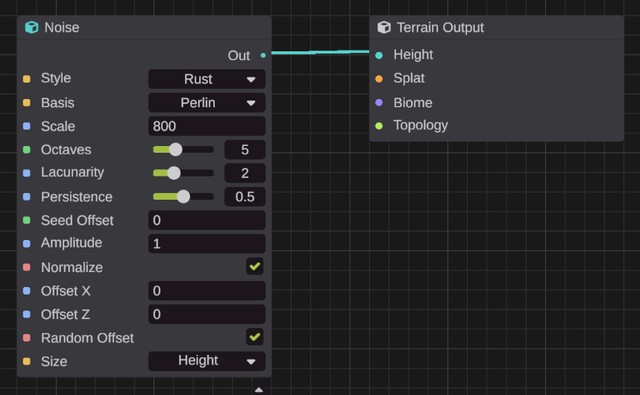640x395 pixels.
Task: Click the Offset X input socket
Action: (x=27, y=291)
